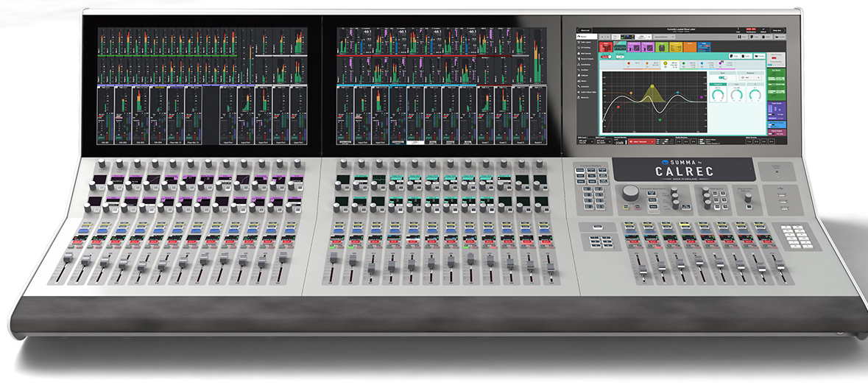
Task: Open the green Aux Sends panel
Action: pos(777,84)
